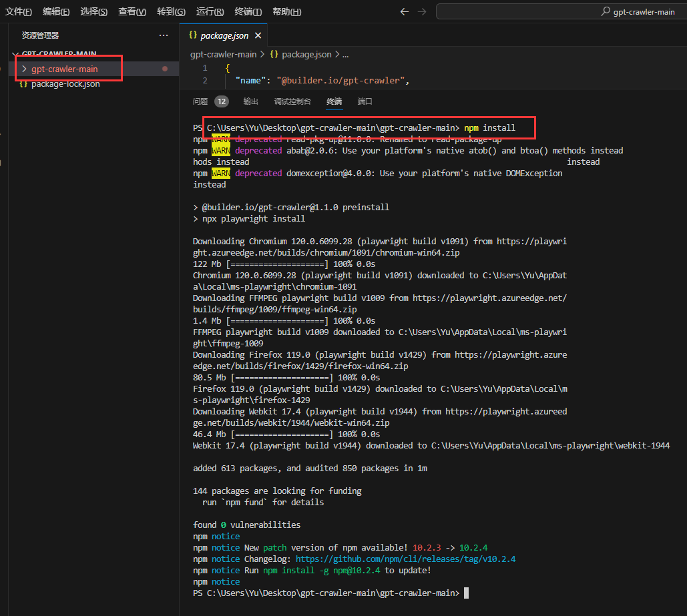Open the 帮助(H) menu
The image size is (687, 616).
[286, 12]
